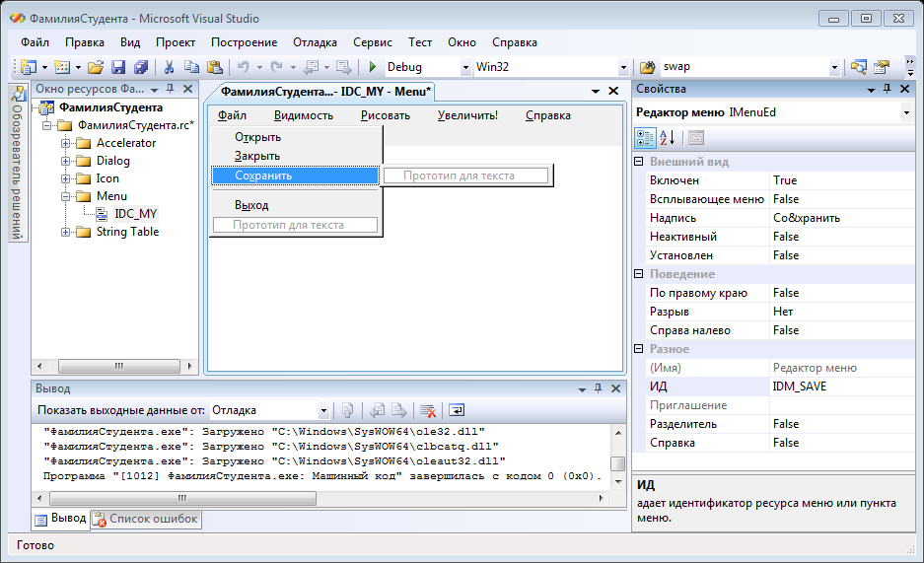Click the Save All toolbar icon
Viewport: 924px width, 563px height.
coord(141,67)
